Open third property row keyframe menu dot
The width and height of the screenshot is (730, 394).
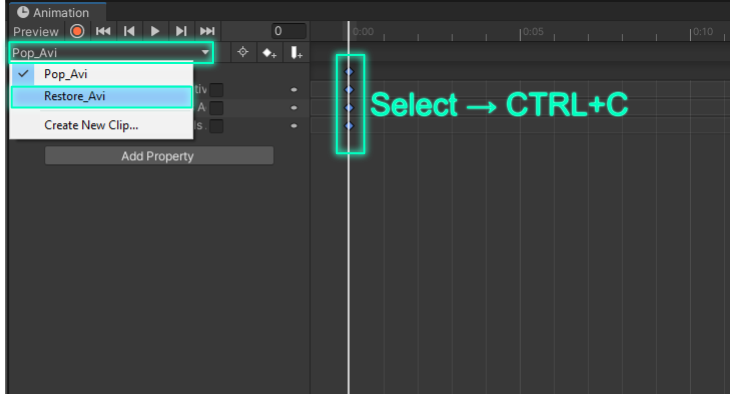click(x=294, y=126)
